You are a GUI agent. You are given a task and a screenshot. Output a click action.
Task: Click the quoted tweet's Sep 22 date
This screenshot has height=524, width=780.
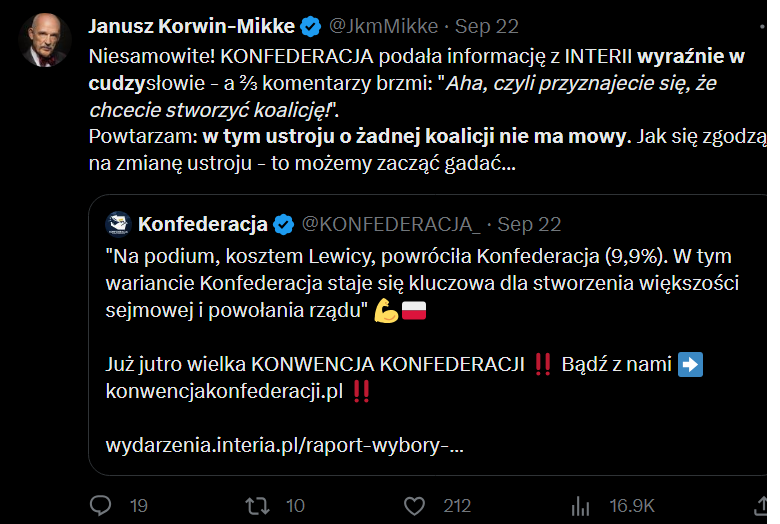[x=530, y=223]
